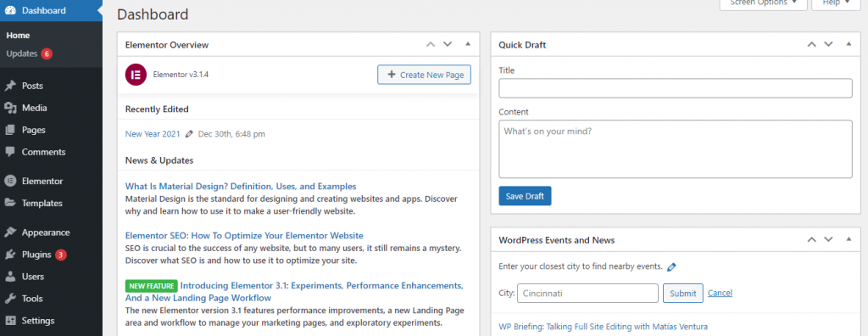Click the Appearance paintbrush icon
868x336 pixels.
coord(10,232)
